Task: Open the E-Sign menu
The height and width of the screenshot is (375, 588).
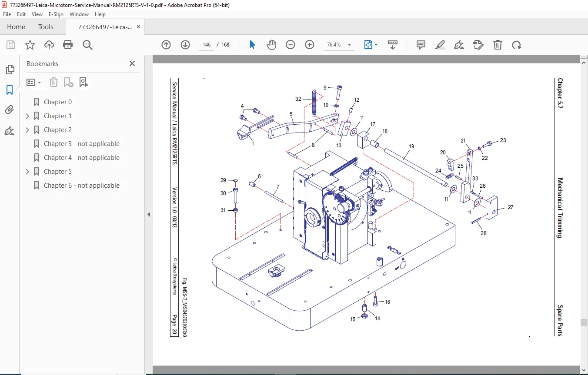Action: (x=56, y=14)
